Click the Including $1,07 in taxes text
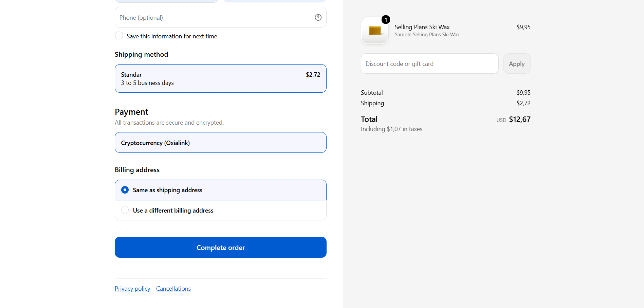Screen dimensions: 644x308 coord(391,129)
